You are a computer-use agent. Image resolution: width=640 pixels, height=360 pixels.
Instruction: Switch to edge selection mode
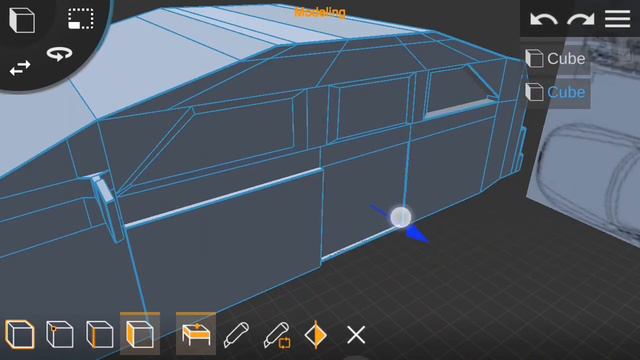coord(100,335)
